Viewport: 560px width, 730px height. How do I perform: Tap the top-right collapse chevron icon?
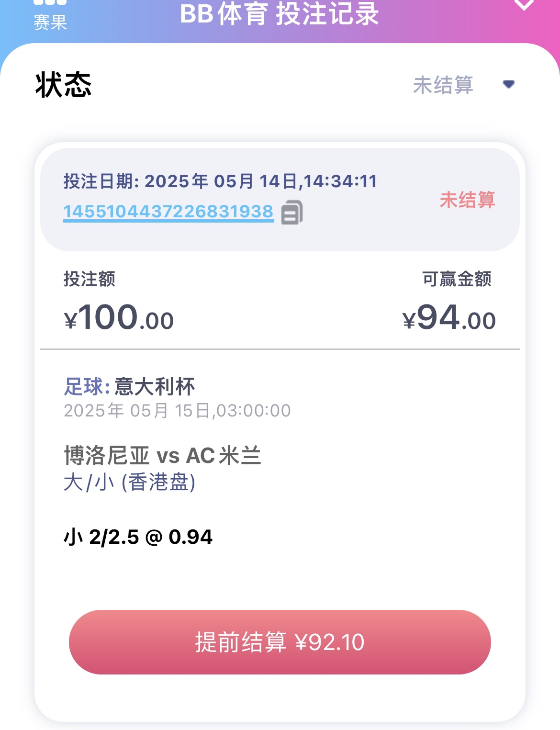(524, 5)
